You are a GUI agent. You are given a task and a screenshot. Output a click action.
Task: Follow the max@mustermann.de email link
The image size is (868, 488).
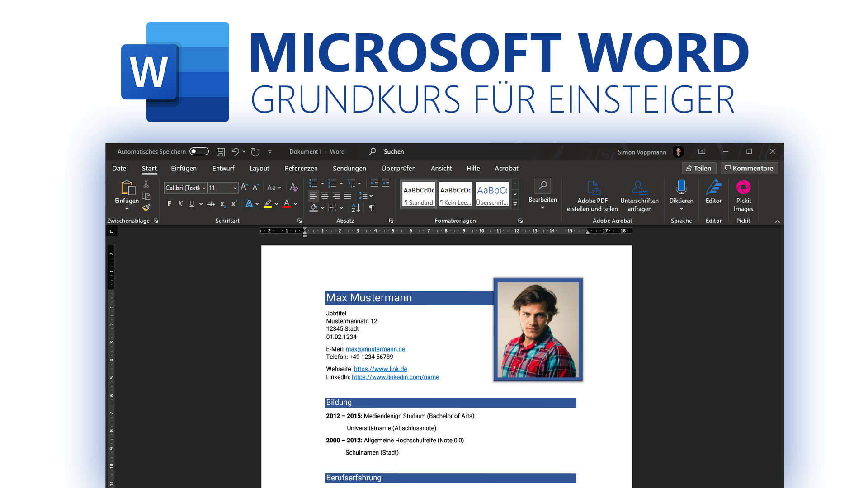(x=375, y=349)
